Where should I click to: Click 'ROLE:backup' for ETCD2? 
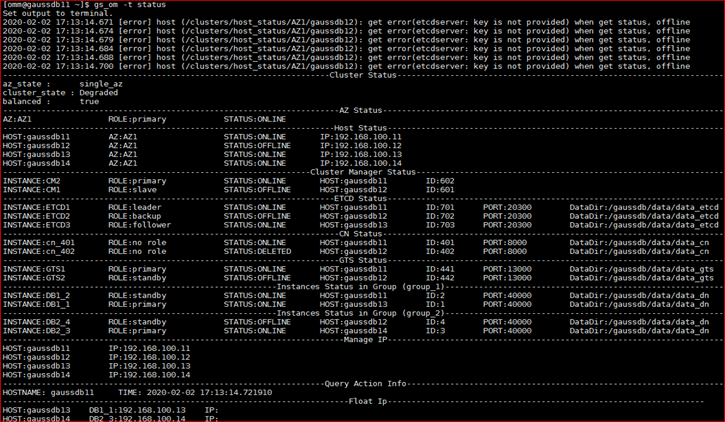click(135, 216)
